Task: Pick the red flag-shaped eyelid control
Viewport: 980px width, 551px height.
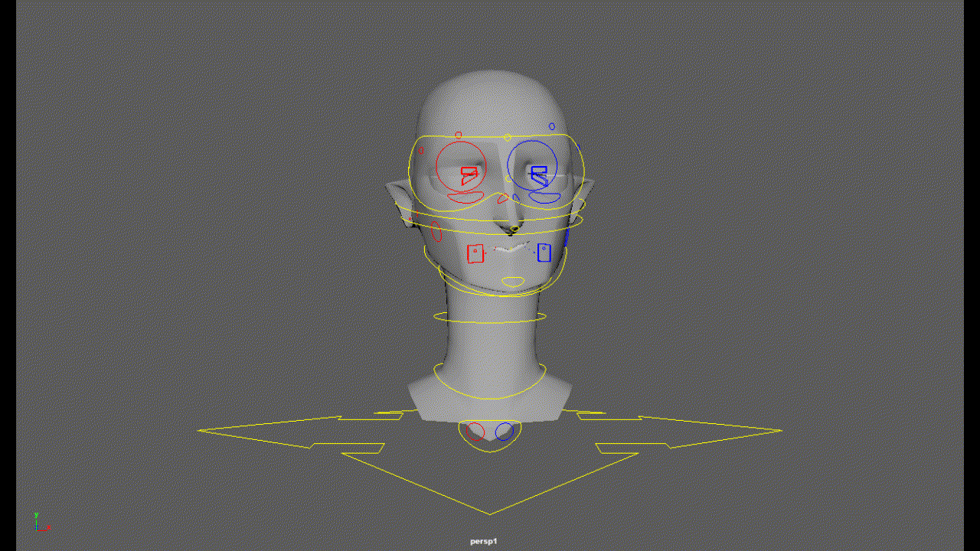Action: click(468, 177)
